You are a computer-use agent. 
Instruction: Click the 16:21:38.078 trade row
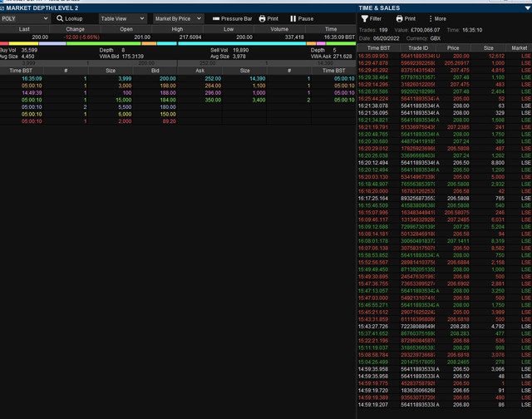coord(445,106)
